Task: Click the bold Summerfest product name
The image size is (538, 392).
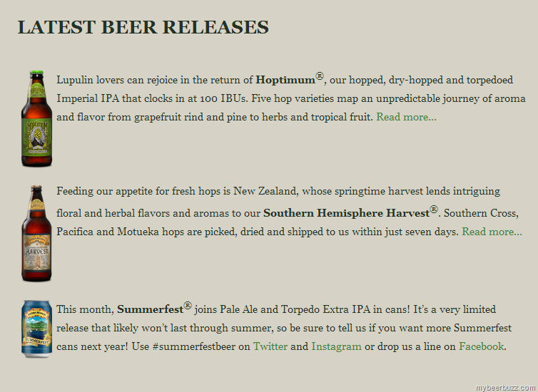Action: pos(150,310)
